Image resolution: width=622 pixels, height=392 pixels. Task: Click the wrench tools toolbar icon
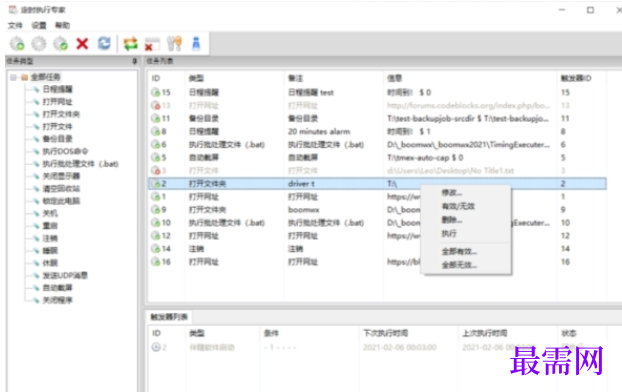174,44
